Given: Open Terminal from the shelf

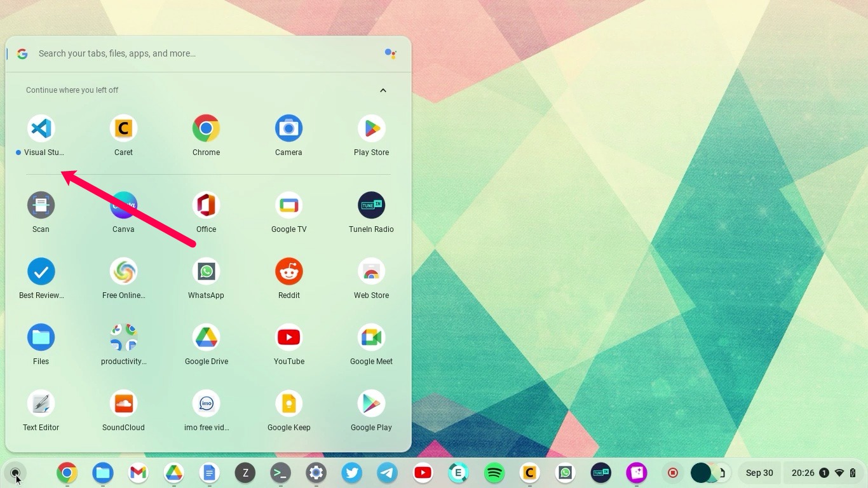Looking at the screenshot, I should coord(280,473).
